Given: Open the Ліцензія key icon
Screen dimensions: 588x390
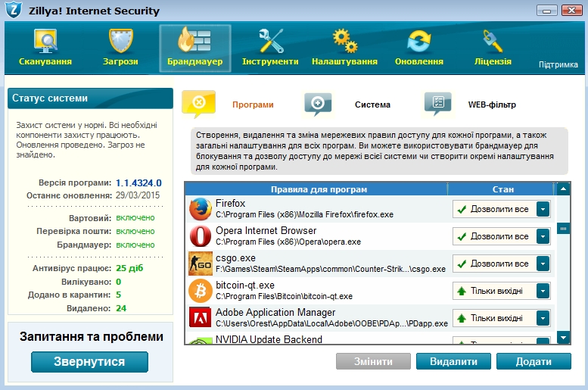Looking at the screenshot, I should click(493, 42).
